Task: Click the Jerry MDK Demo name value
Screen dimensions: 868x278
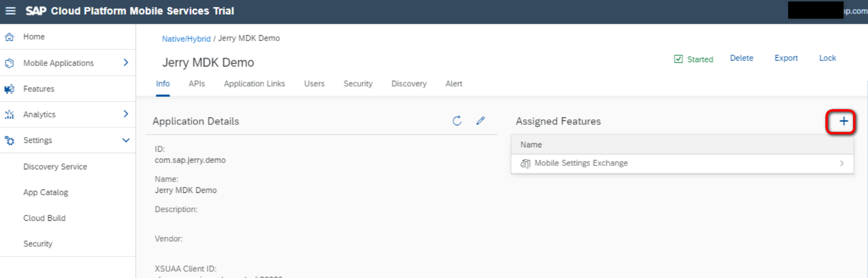Action: click(186, 190)
